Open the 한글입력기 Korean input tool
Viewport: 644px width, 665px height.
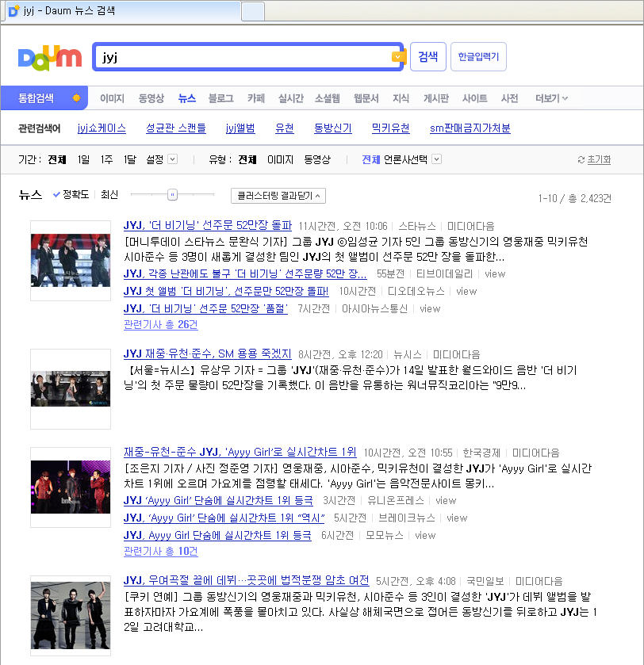pos(478,56)
